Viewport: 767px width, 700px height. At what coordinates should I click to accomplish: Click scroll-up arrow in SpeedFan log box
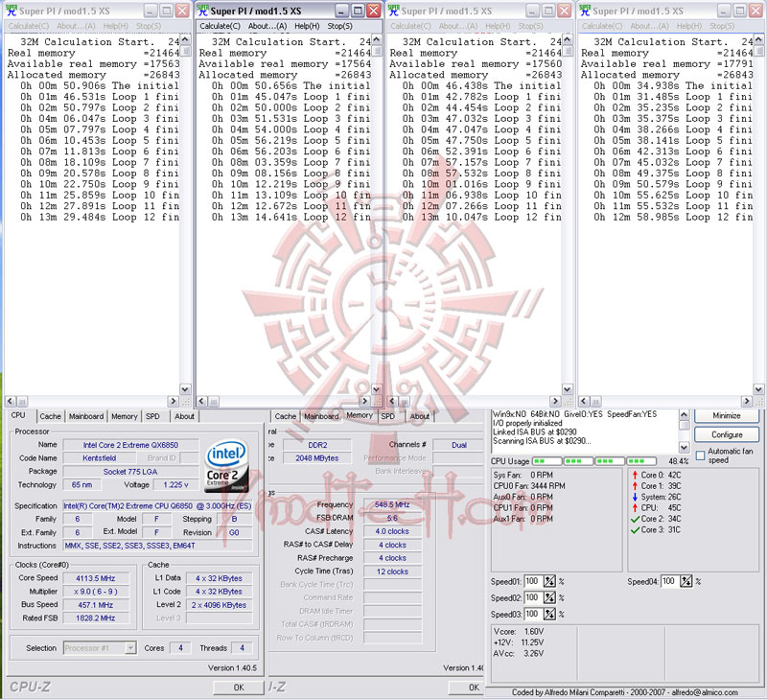point(684,415)
